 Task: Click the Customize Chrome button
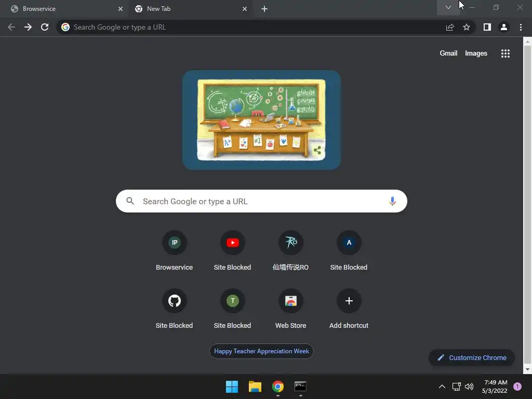pyautogui.click(x=472, y=357)
